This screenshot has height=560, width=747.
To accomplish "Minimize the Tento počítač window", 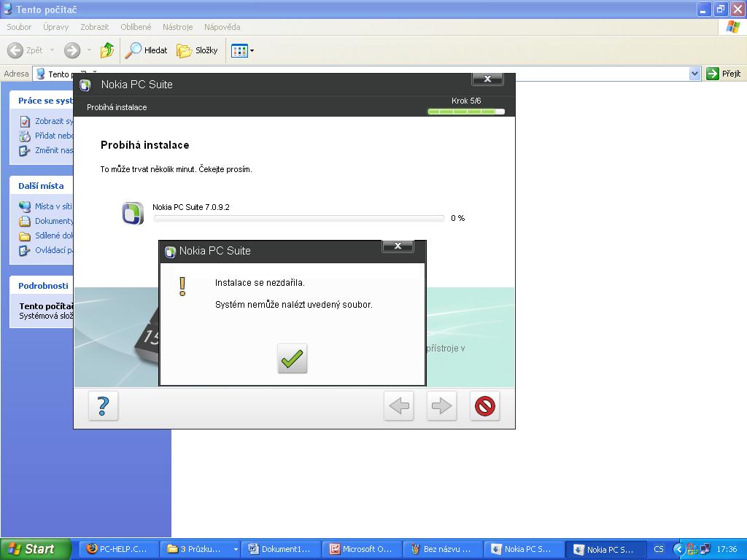I will tap(704, 9).
